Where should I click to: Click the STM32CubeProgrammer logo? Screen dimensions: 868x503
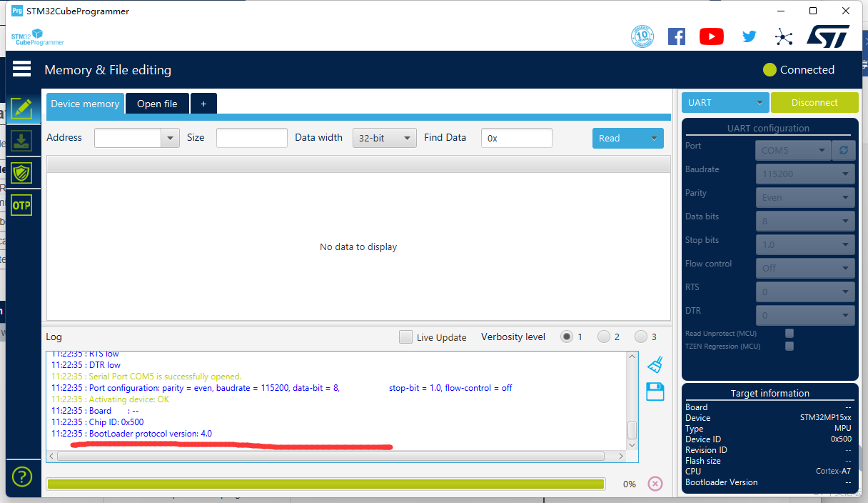click(x=37, y=37)
